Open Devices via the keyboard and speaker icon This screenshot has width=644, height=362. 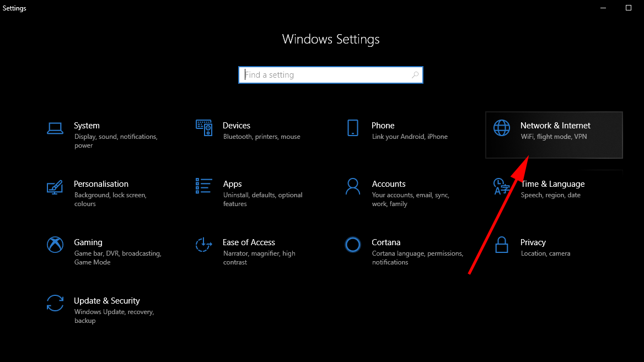pyautogui.click(x=204, y=128)
